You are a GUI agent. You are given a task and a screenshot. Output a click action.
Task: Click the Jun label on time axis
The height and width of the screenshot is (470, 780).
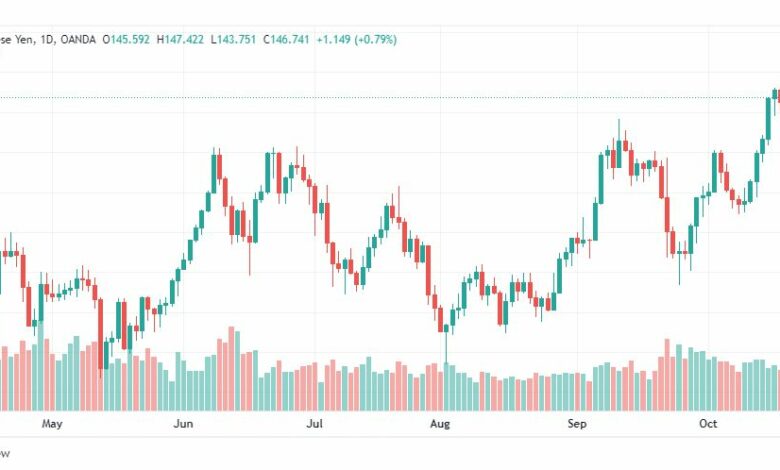tap(183, 424)
